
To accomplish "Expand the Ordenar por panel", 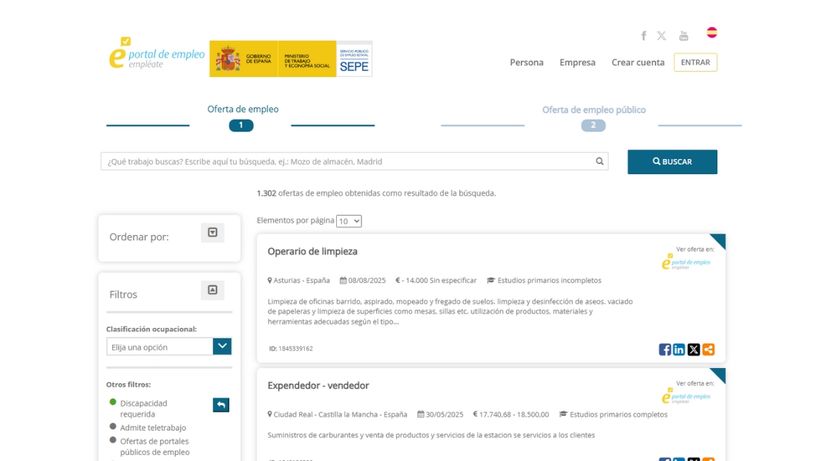I will 212,233.
